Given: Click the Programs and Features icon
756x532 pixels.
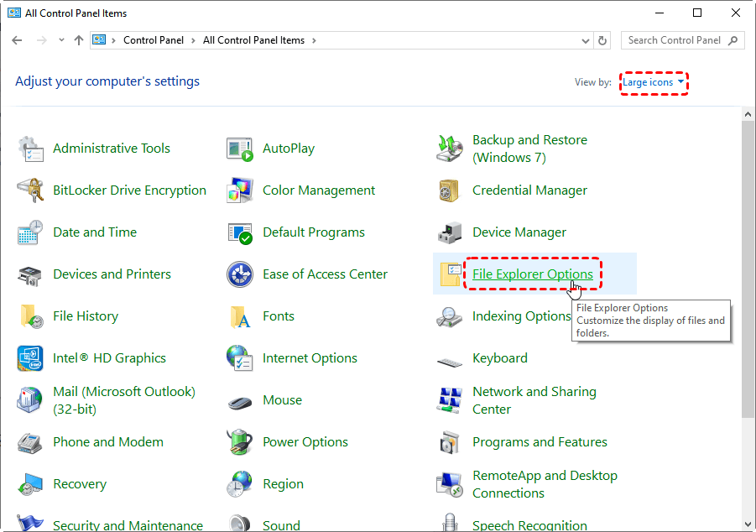Looking at the screenshot, I should click(x=450, y=442).
